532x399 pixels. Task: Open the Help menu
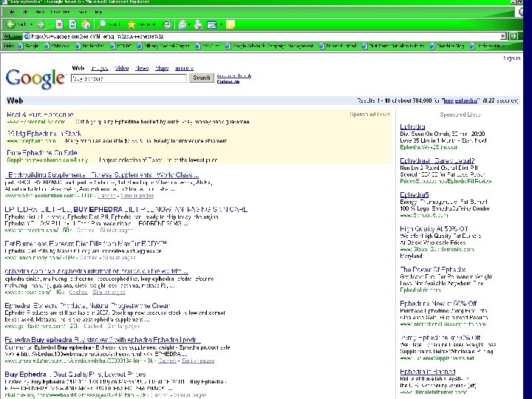[98, 12]
